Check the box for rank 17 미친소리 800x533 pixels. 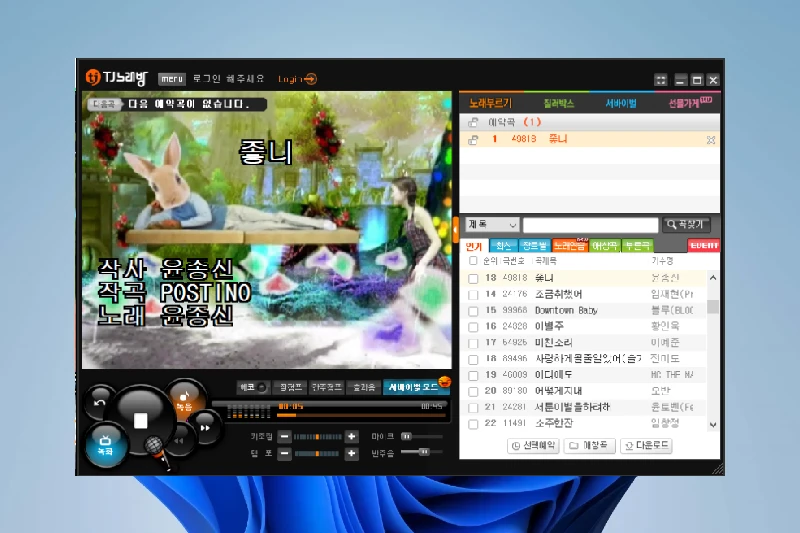(473, 343)
